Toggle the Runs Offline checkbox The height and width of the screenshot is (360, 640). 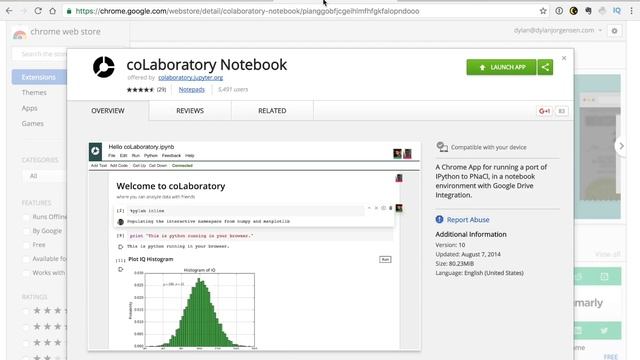click(x=26, y=217)
